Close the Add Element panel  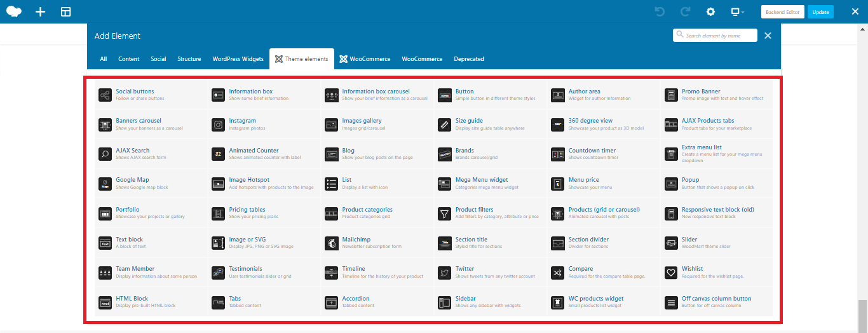click(768, 36)
